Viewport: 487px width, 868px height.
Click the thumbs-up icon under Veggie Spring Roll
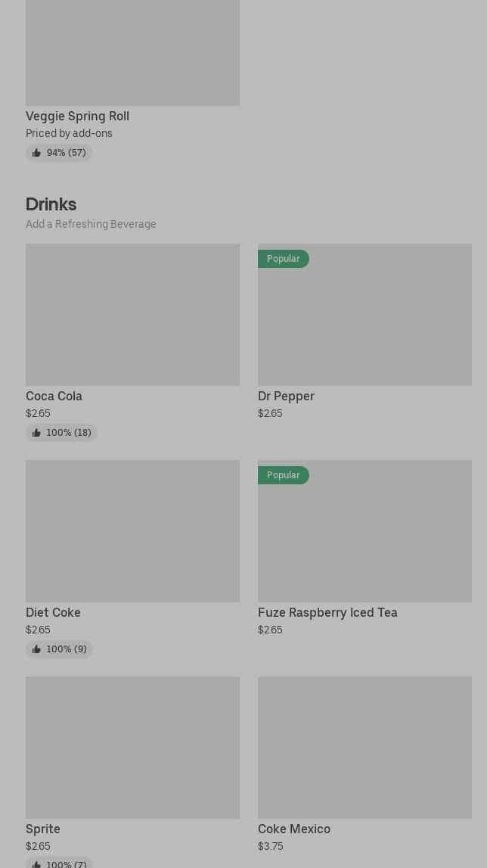(x=36, y=153)
